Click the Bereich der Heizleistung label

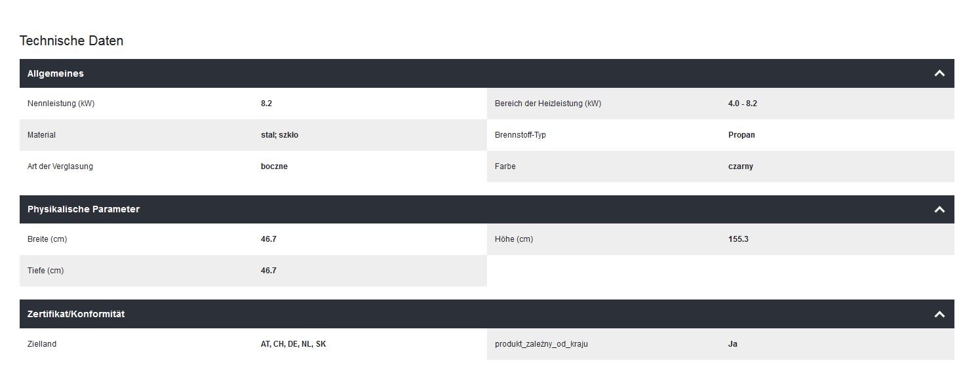(x=547, y=104)
